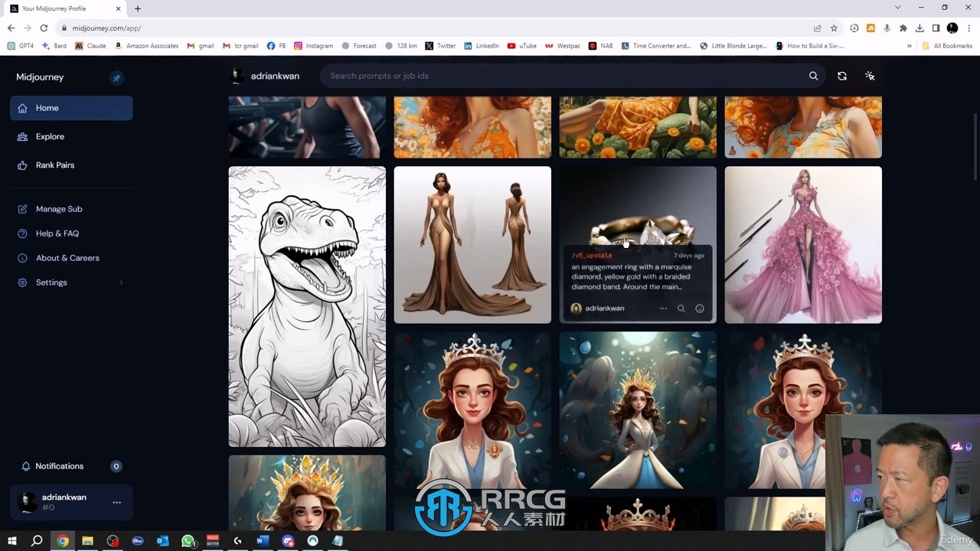
Task: Toggle the Chrome side panel icon
Action: pos(936,28)
